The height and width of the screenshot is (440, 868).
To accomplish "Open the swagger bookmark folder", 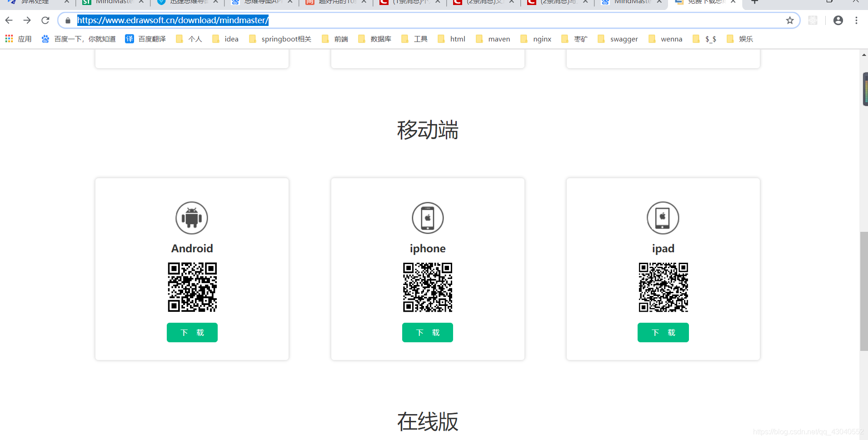I will (x=618, y=39).
